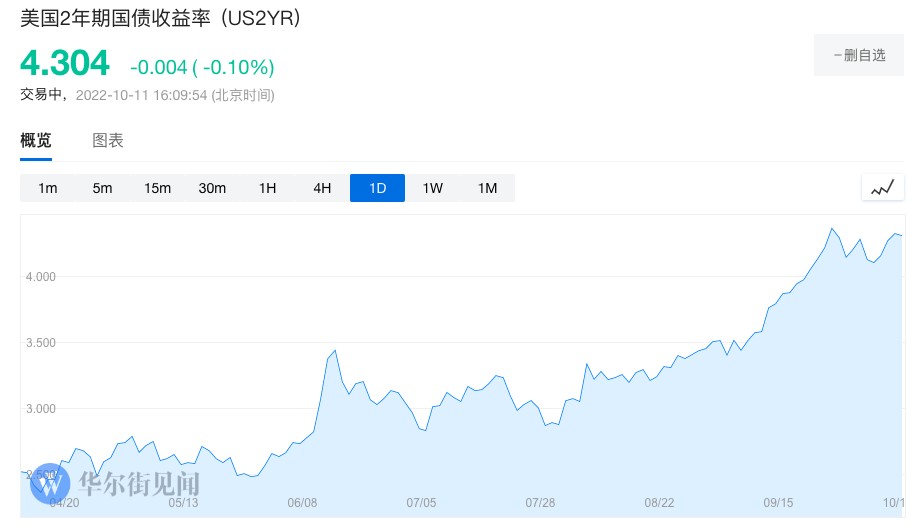Click the 06/08 date on axis
The image size is (918, 528).
point(302,502)
